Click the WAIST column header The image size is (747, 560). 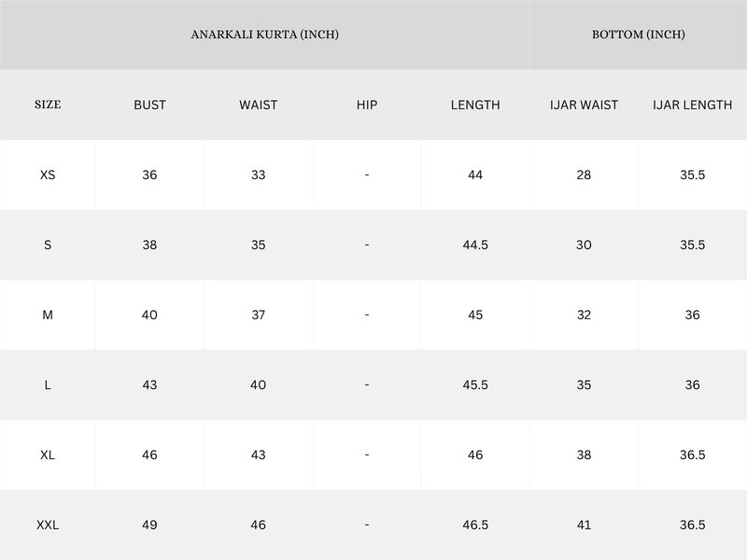[258, 105]
